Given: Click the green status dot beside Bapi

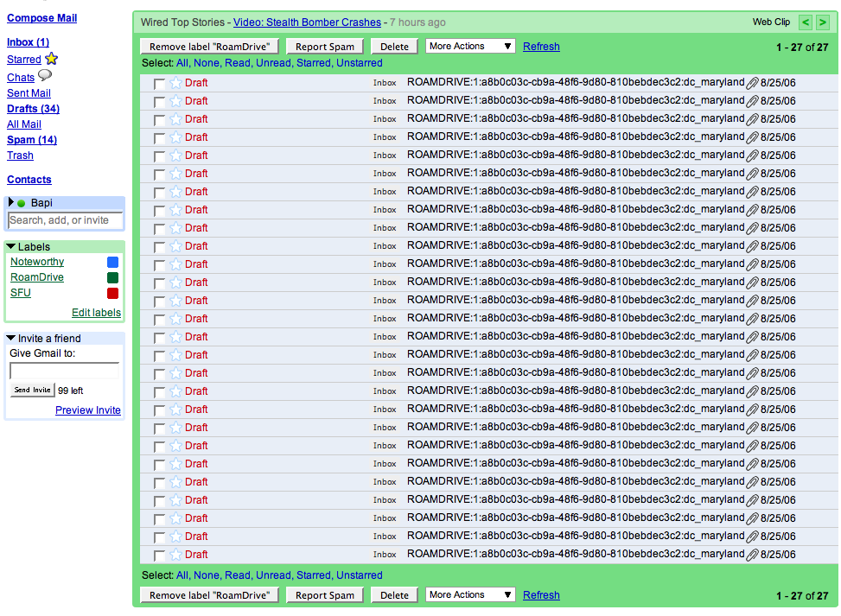Looking at the screenshot, I should [22, 204].
